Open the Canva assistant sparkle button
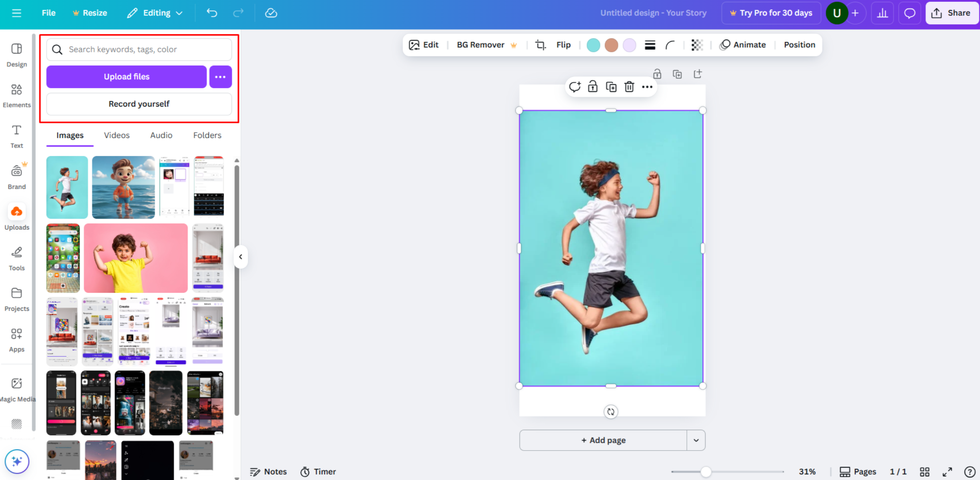Image resolution: width=980 pixels, height=480 pixels. 17,461
